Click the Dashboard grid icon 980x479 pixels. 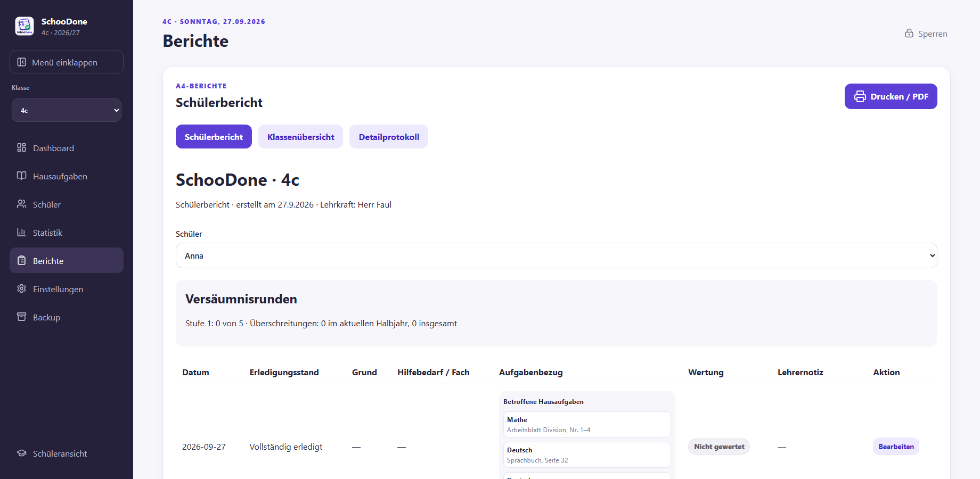coord(22,147)
